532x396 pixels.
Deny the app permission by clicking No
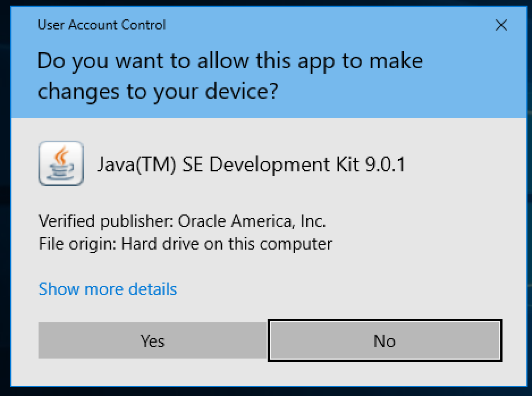pyautogui.click(x=385, y=340)
